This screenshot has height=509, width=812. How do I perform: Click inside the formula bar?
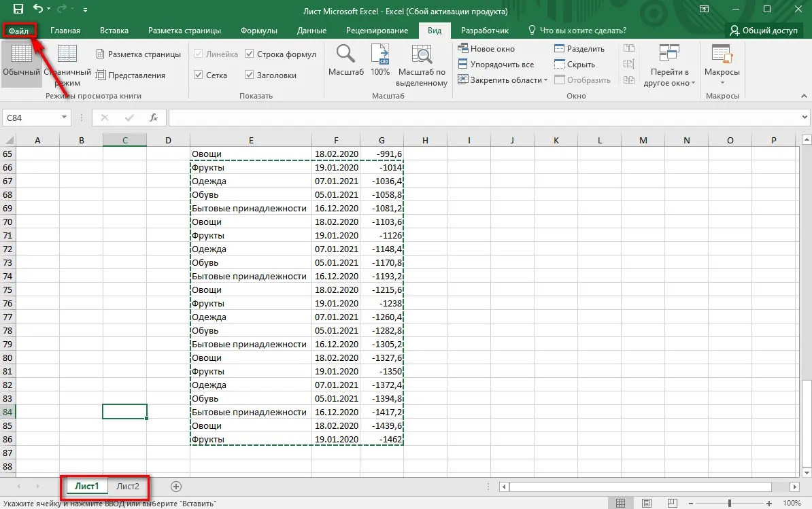(x=484, y=118)
